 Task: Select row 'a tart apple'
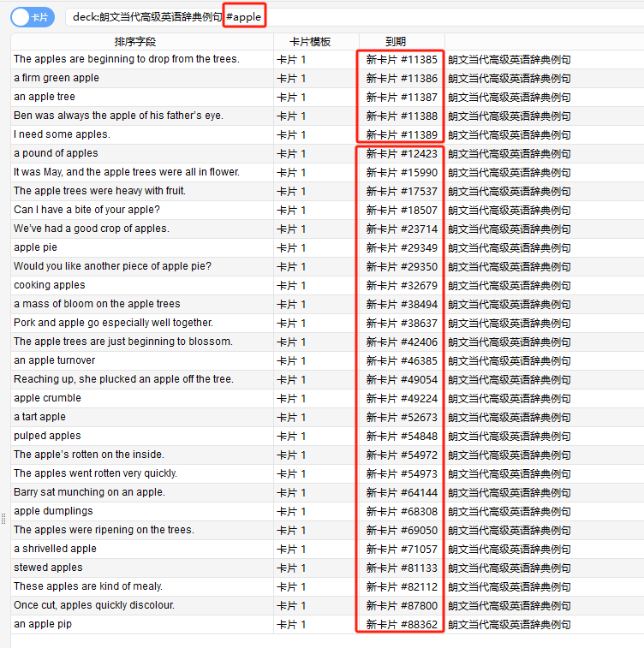327,417
